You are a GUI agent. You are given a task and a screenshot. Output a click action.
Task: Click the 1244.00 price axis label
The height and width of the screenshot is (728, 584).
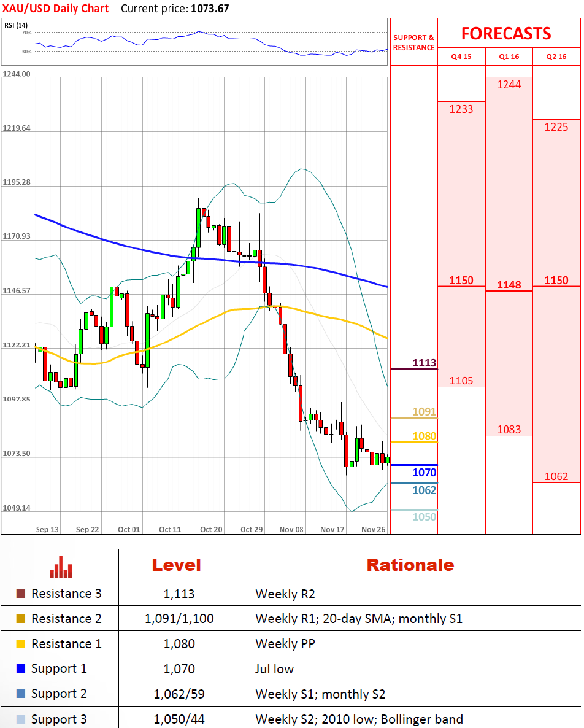point(17,74)
